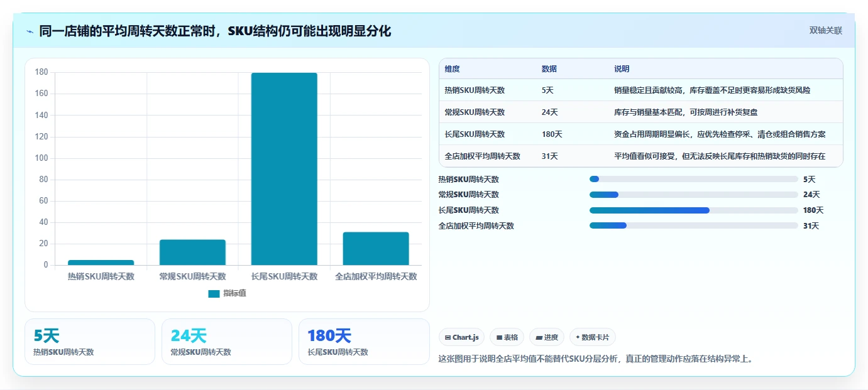The width and height of the screenshot is (868, 390).
Task: Click the 常规SKU周转天数 progress bar
Action: coord(694,195)
